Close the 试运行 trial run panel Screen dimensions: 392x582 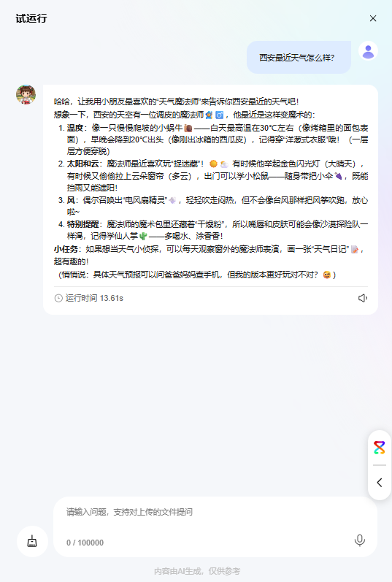tap(373, 18)
